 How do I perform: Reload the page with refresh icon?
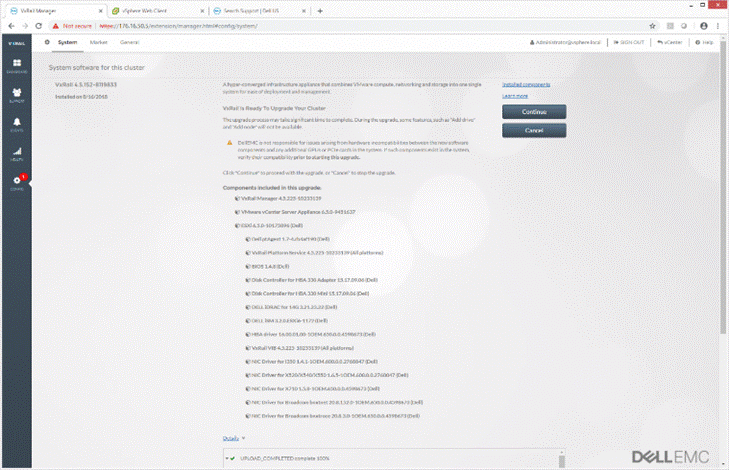coord(39,26)
